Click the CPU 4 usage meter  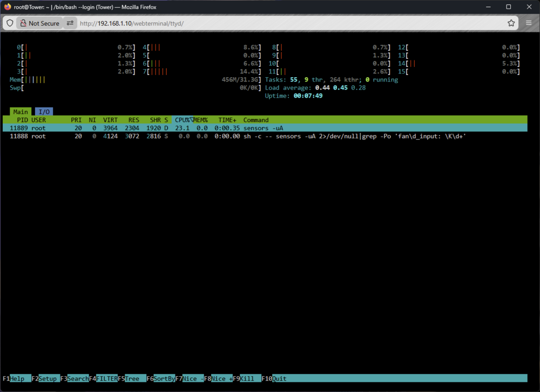[202, 47]
